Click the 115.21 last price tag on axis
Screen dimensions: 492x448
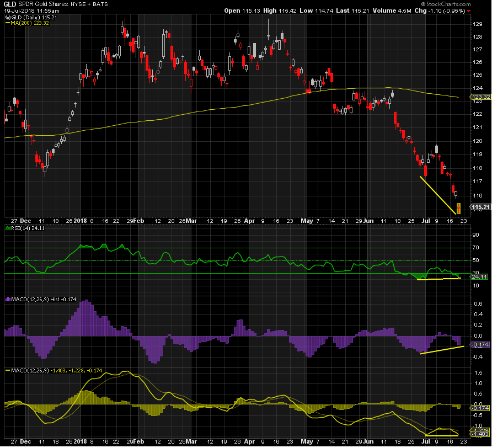point(481,207)
